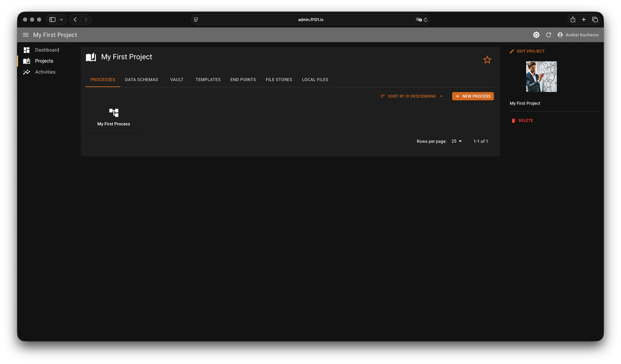The height and width of the screenshot is (364, 621).
Task: Switch to the End Points tab
Action: pos(243,80)
